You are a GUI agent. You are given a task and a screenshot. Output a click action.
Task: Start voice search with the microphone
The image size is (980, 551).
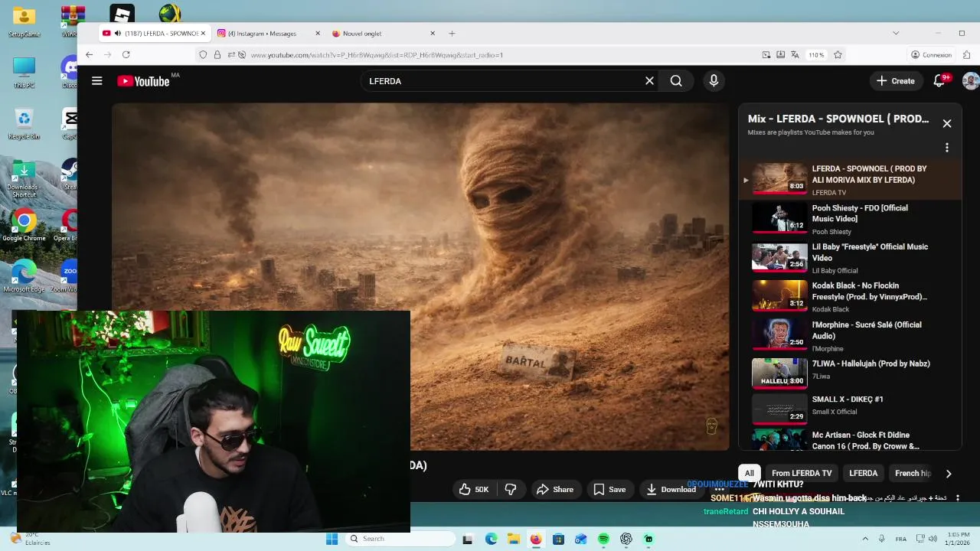point(714,80)
